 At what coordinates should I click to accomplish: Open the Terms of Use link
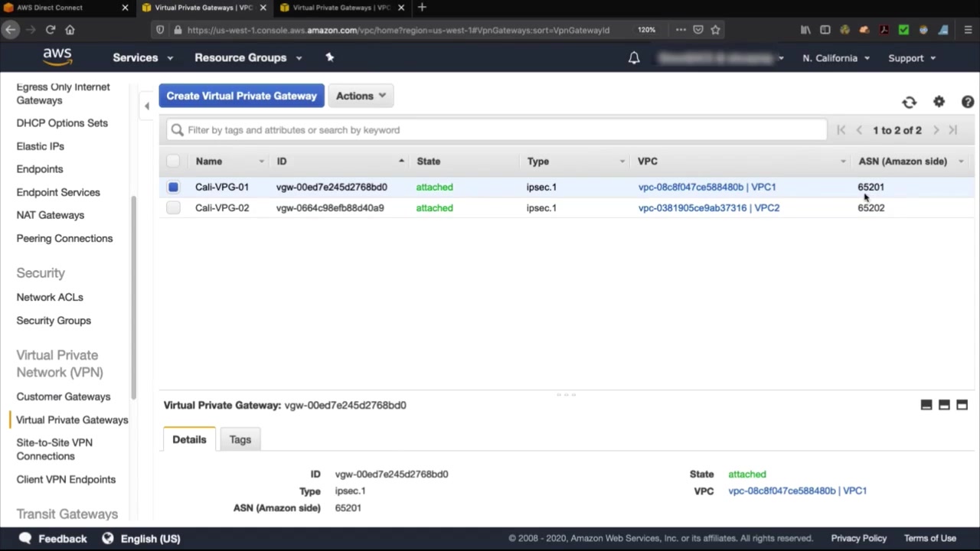click(930, 538)
